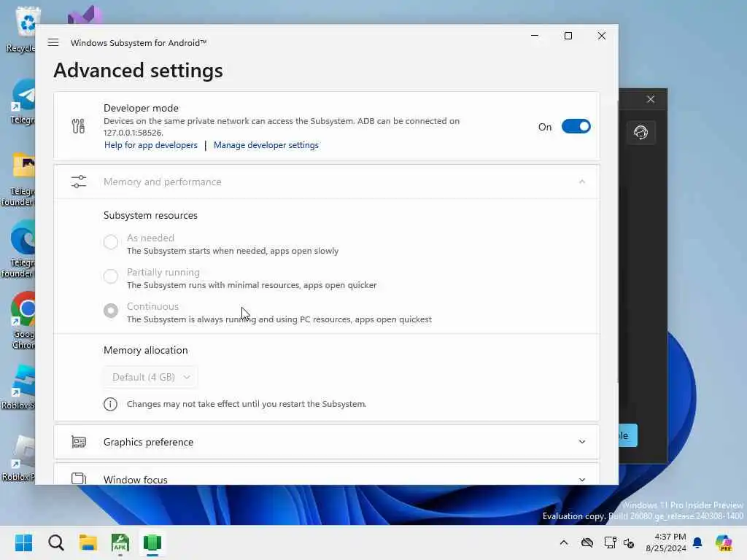Open the Copilot preview taskbar icon
Viewport: 747px width, 560px height.
click(x=724, y=542)
